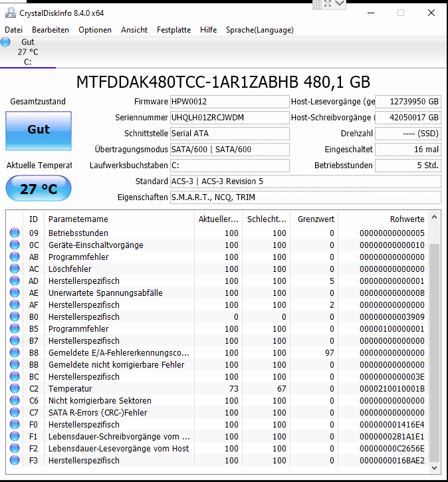The image size is (448, 482).
Task: Click the scroll up arrow of the SMART list
Action: pos(434,217)
